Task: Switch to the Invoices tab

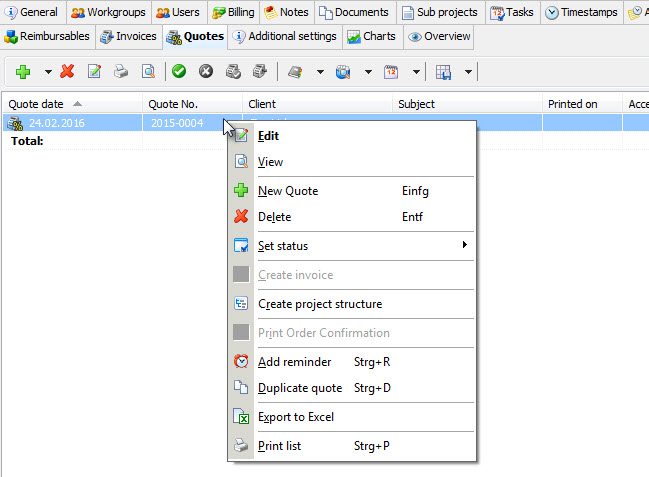Action: [129, 37]
